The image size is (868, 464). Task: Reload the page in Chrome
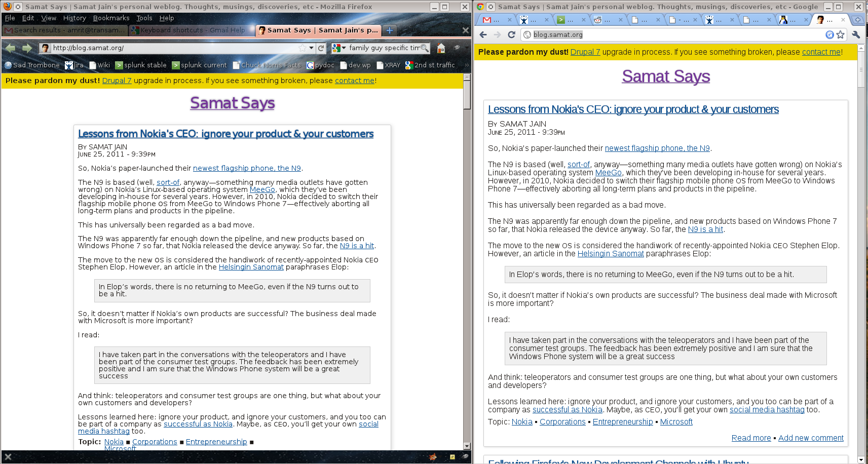click(x=511, y=35)
